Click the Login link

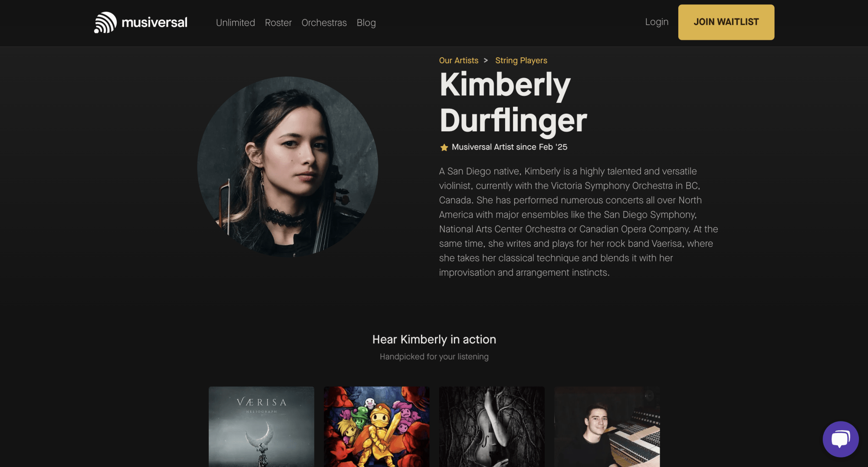coord(657,22)
